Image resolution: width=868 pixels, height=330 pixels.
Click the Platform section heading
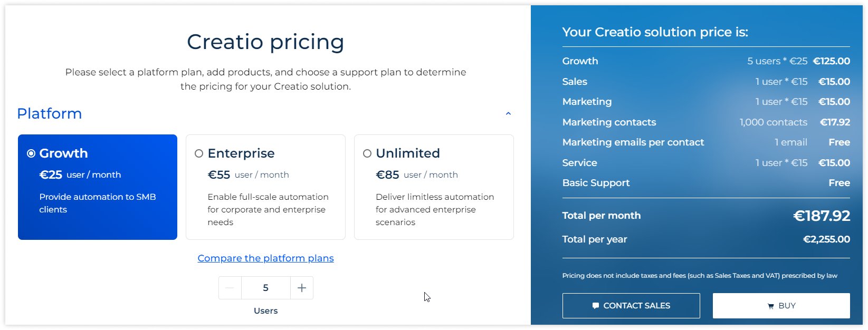50,114
